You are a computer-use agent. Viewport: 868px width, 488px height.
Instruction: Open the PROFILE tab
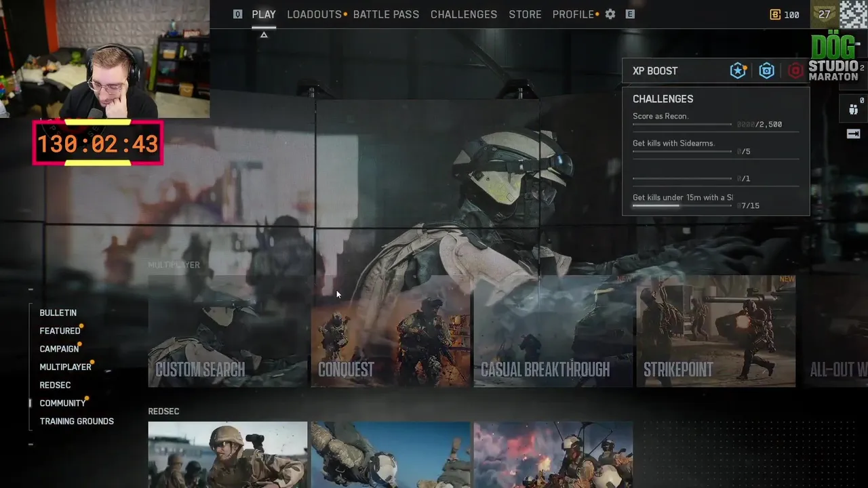pyautogui.click(x=573, y=14)
